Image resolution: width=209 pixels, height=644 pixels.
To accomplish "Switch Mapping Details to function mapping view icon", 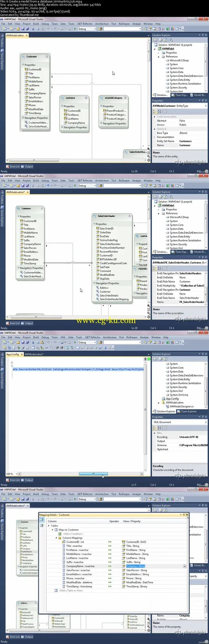I will 42,525.
